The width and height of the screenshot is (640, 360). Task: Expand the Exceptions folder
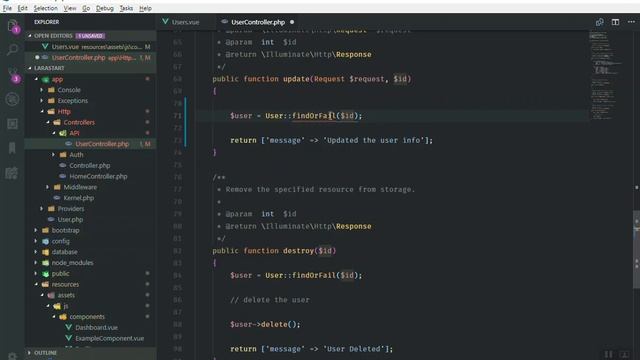(x=42, y=100)
